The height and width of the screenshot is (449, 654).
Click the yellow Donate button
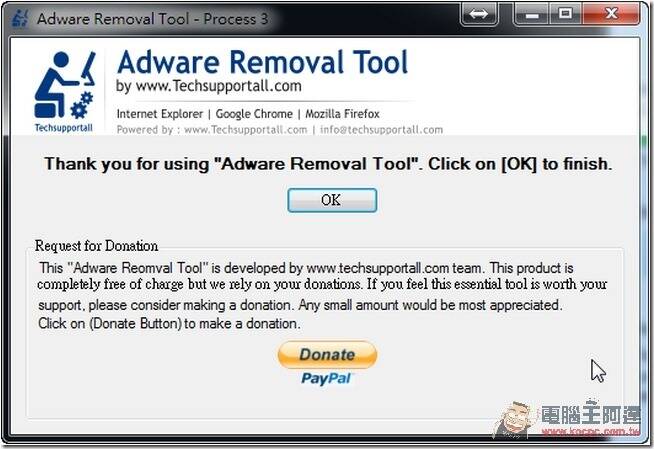point(327,355)
